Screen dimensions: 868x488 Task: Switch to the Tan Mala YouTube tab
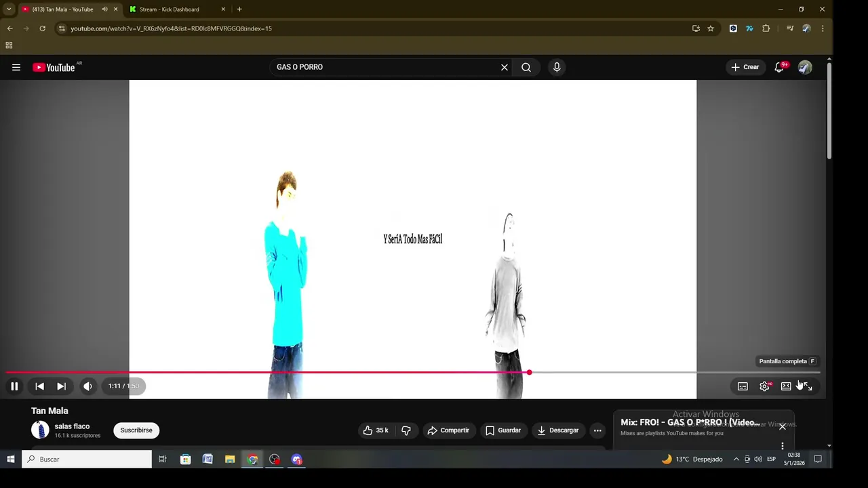62,9
